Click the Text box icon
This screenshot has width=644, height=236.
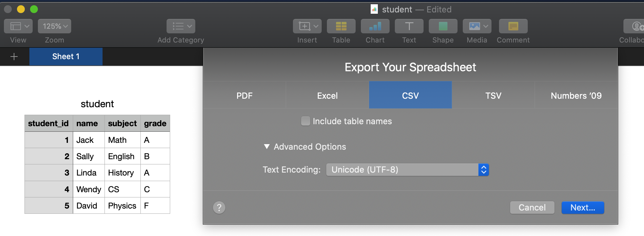click(x=409, y=26)
